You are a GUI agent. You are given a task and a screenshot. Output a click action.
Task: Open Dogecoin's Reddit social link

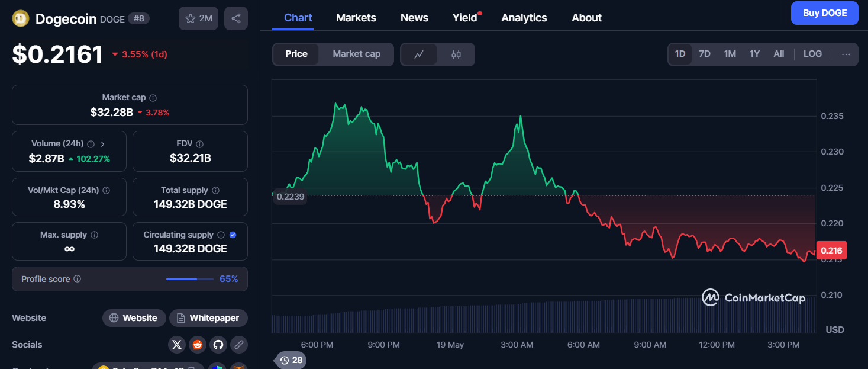197,344
